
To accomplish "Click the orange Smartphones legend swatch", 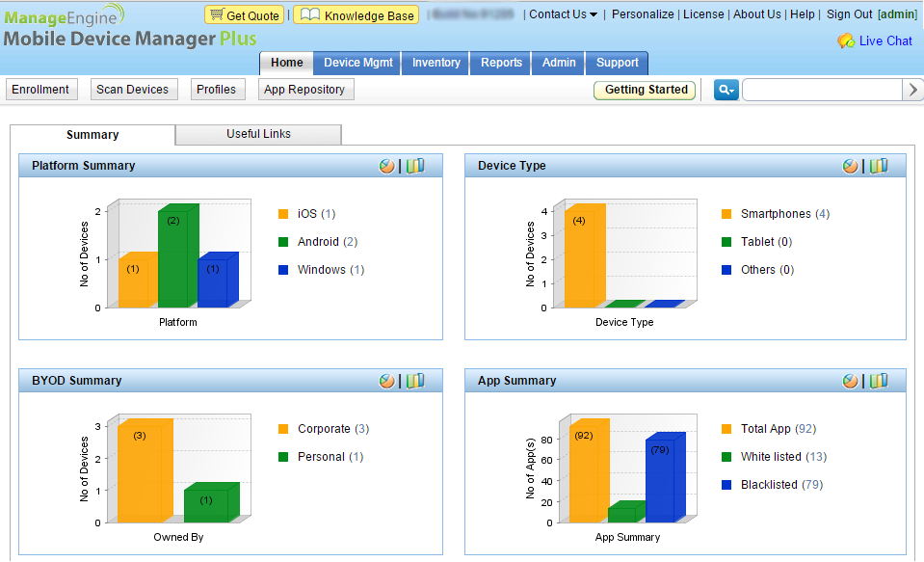I will [726, 214].
